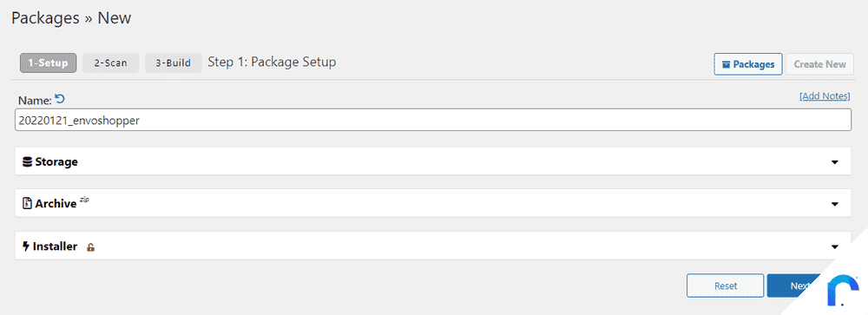868x315 pixels.
Task: Expand the Storage section arrow
Action: [835, 162]
